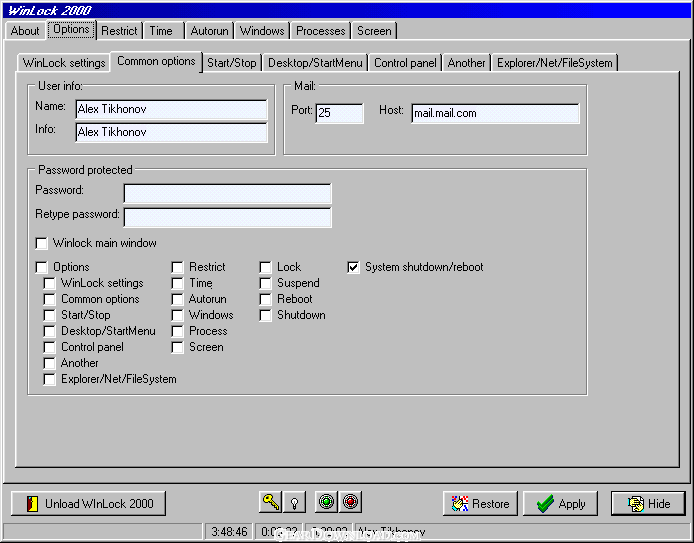Tick the Desktop/StartMenu checkbox
694x543 pixels.
(50, 331)
